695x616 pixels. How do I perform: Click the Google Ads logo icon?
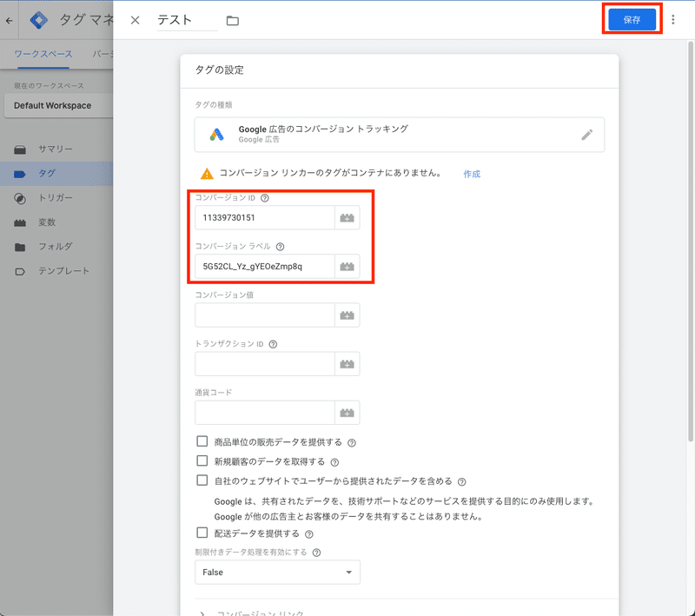click(x=216, y=135)
